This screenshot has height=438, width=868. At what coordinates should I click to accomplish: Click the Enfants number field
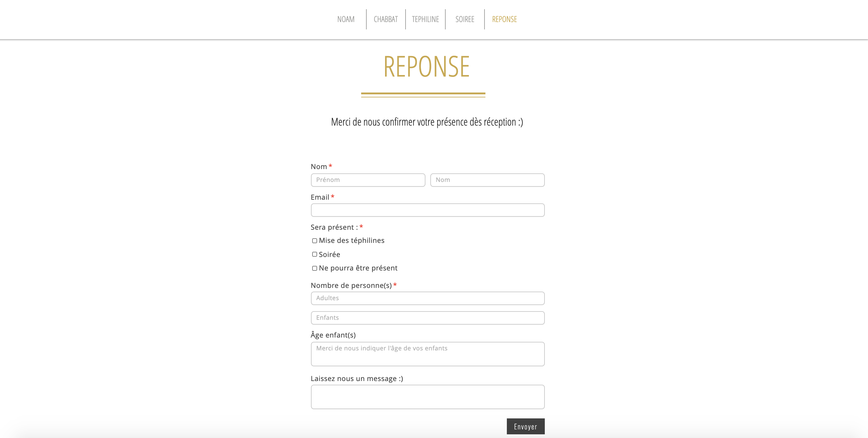point(427,318)
